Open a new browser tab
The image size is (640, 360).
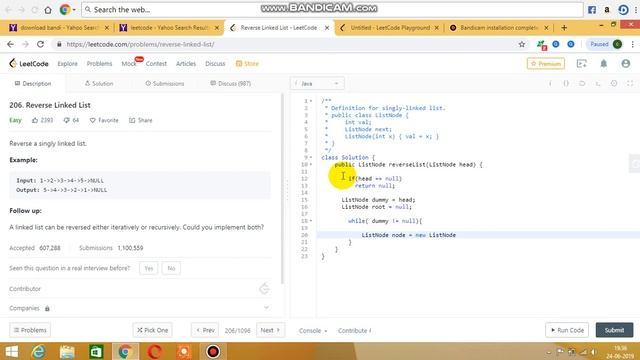[x=564, y=28]
